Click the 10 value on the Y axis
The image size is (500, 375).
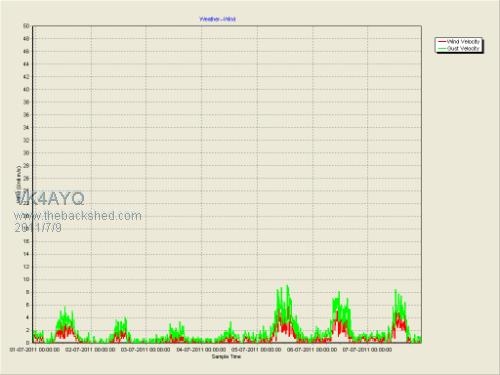pyautogui.click(x=26, y=279)
